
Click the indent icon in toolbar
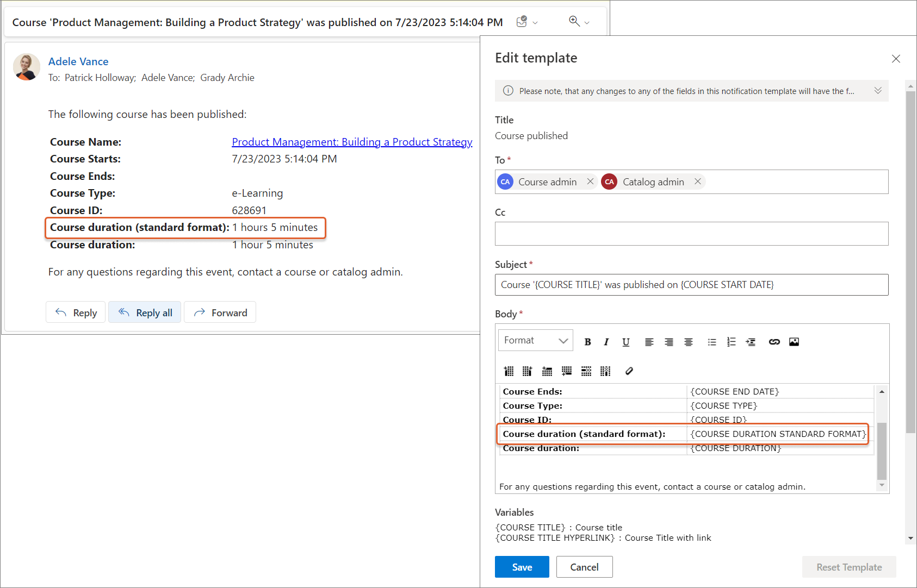(751, 342)
